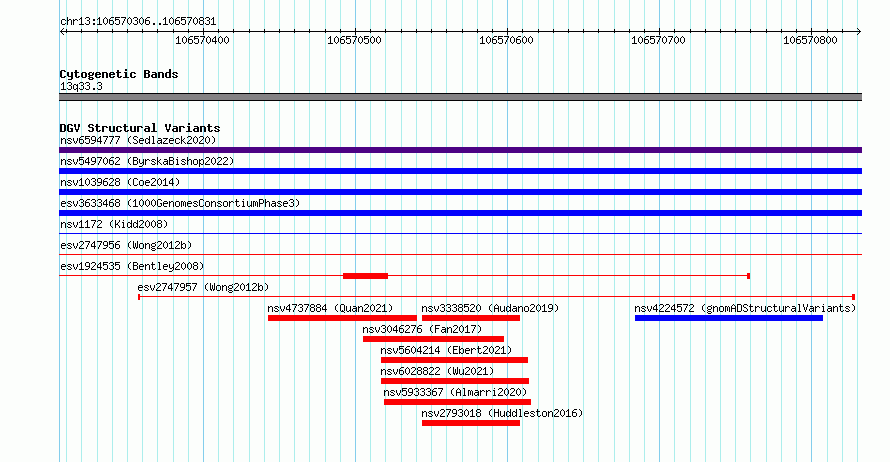Click the red nsv5604214 Ebert2021 bar
The width and height of the screenshot is (890, 462).
coord(455,360)
